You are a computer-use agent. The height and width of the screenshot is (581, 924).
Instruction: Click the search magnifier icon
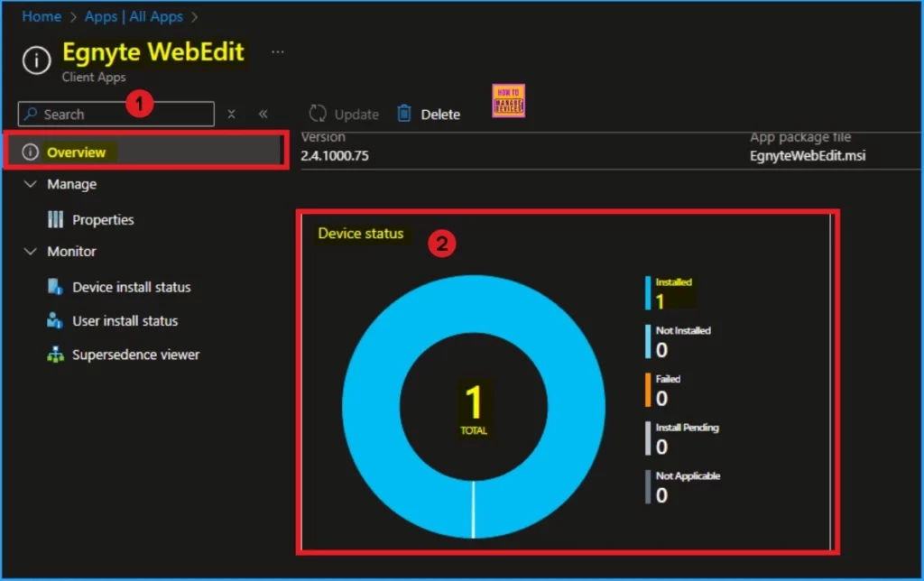[x=32, y=113]
